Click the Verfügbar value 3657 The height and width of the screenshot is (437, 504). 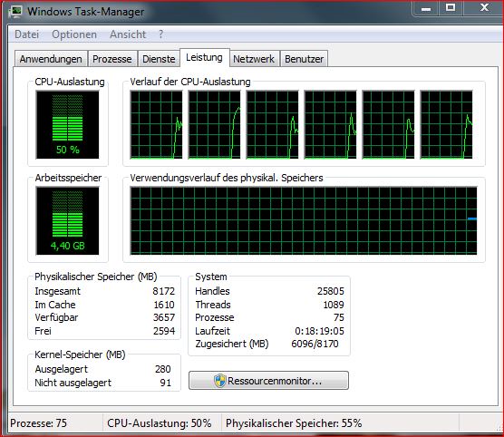click(x=164, y=317)
